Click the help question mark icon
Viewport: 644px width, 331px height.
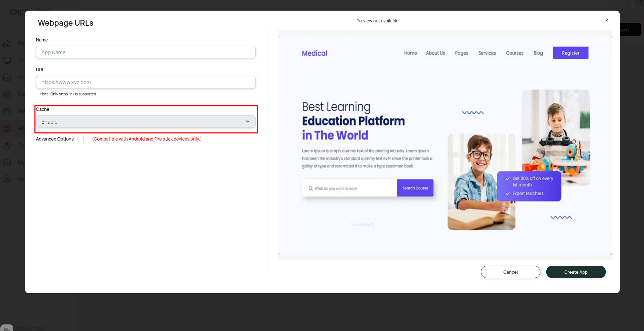614,3
